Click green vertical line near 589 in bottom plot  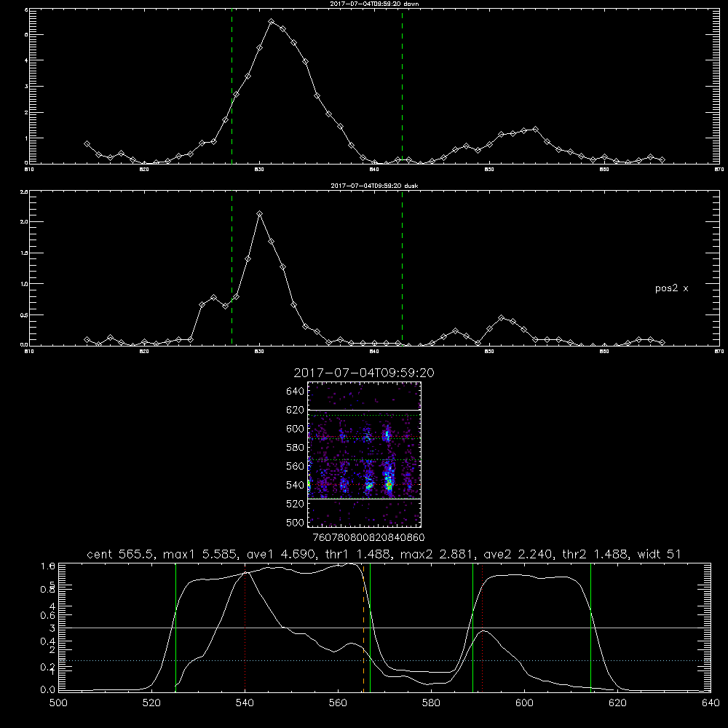tap(472, 628)
